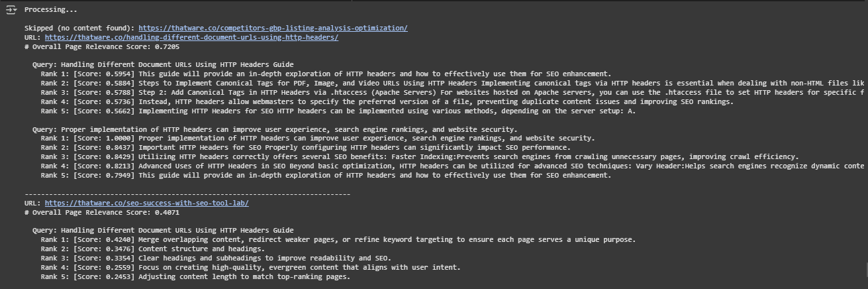Click the Overall Page Relevance Score 0.7205 line
868x289 pixels.
click(x=102, y=46)
